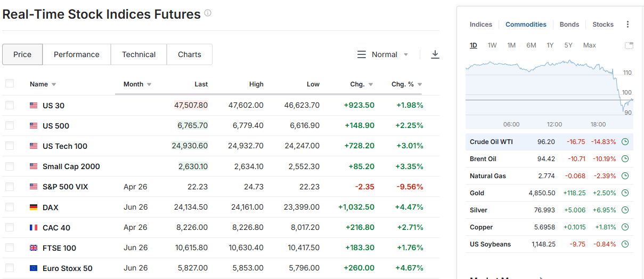Screen dimensions: 644x279
Task: Click the clock icon for Natural Gas
Action: pos(625,176)
